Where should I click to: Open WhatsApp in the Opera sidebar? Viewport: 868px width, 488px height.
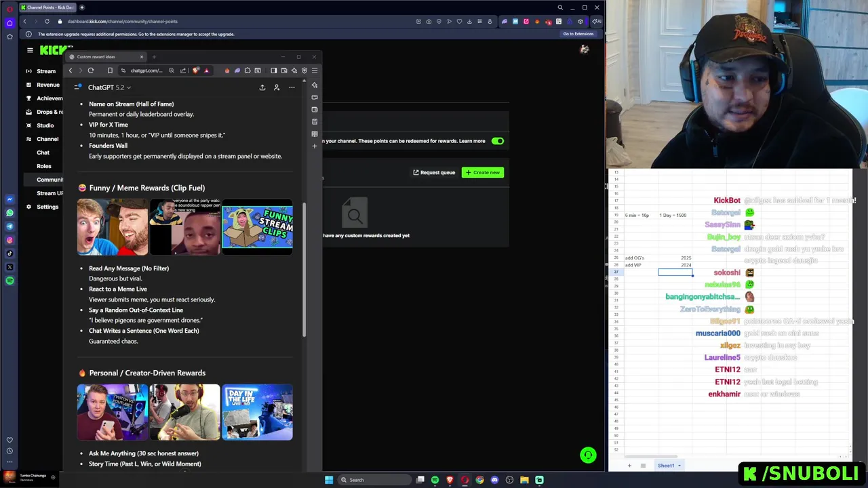pyautogui.click(x=9, y=213)
